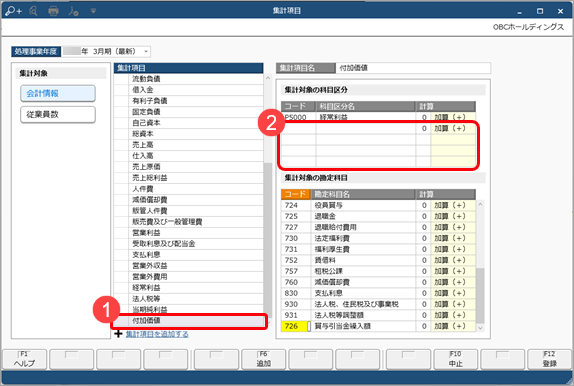Click 加算(+) in the 760 減価償却費 row
Image resolution: width=574 pixels, height=386 pixels.
click(x=453, y=282)
